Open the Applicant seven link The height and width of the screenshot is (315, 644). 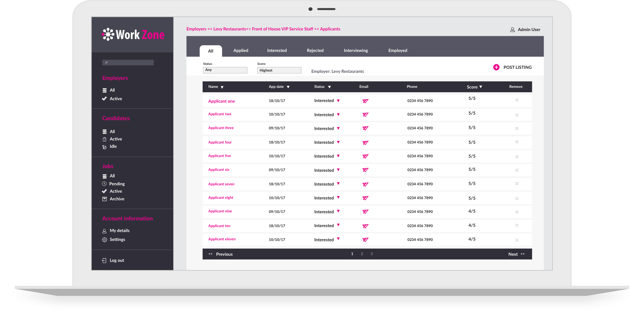(x=221, y=184)
